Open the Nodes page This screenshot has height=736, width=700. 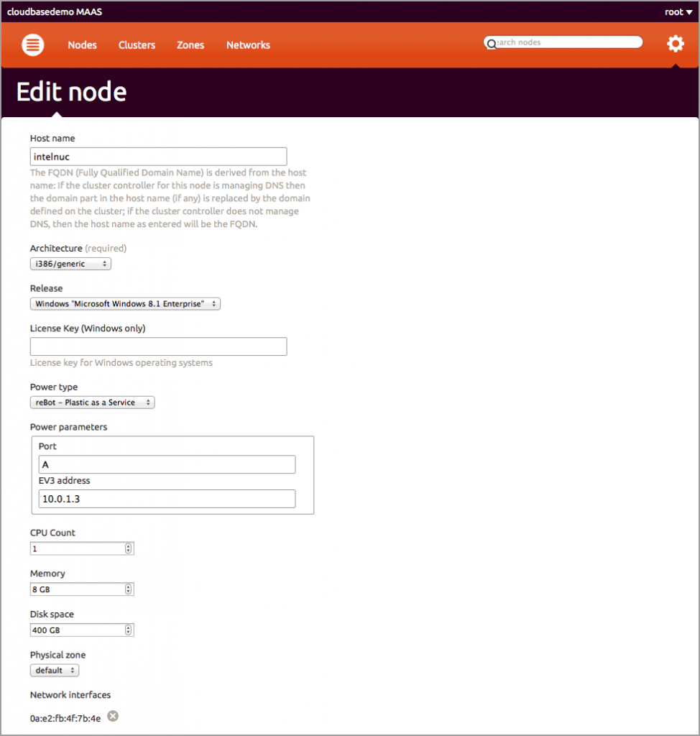click(82, 45)
